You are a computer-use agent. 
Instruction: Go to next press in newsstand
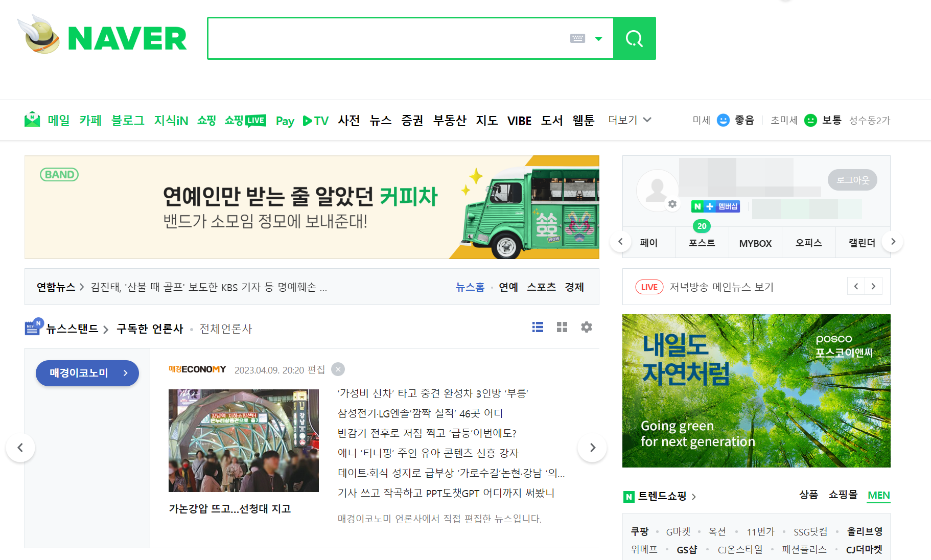[x=592, y=448]
